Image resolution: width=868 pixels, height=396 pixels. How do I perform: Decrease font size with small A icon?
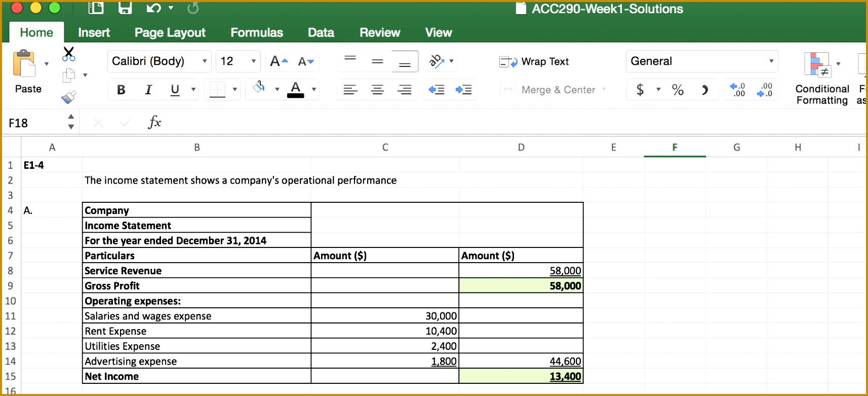point(306,61)
